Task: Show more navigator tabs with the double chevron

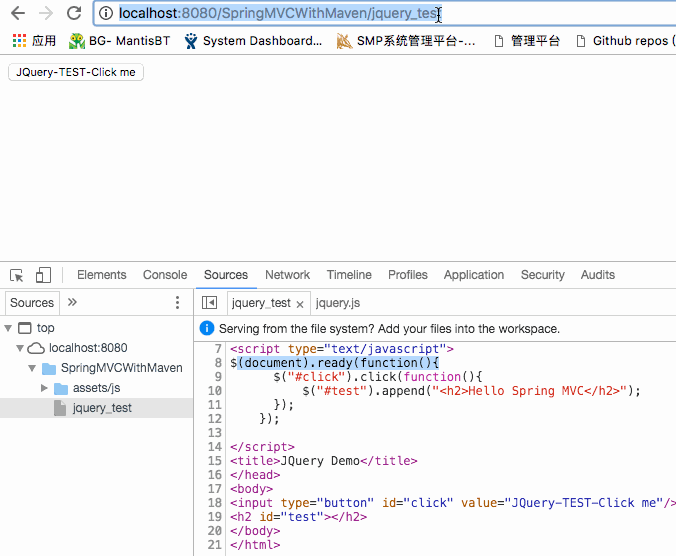Action: click(x=72, y=302)
